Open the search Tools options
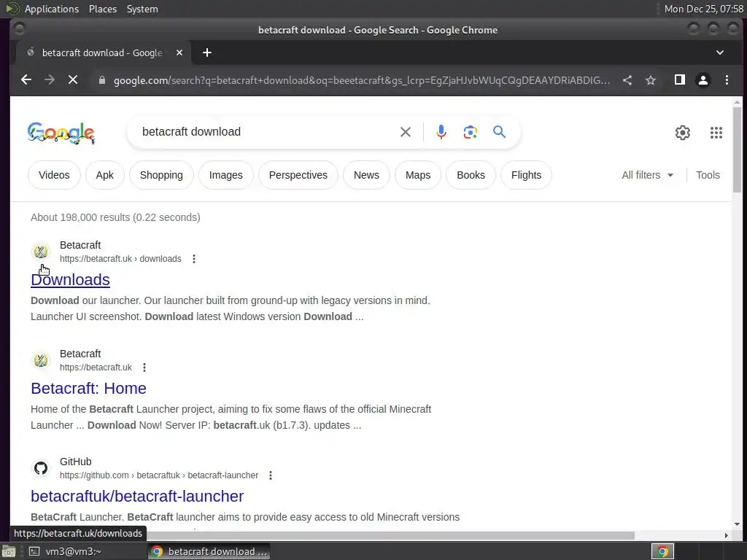 click(708, 175)
